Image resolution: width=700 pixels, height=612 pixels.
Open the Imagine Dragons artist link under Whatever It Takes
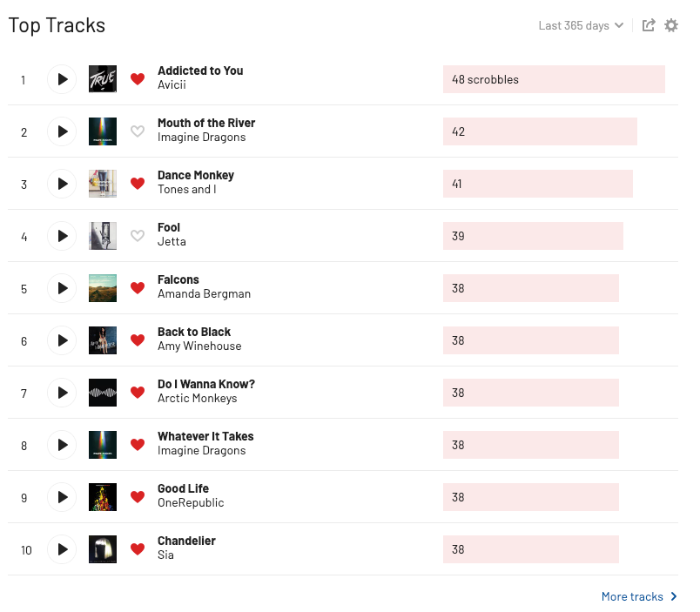pyautogui.click(x=201, y=451)
